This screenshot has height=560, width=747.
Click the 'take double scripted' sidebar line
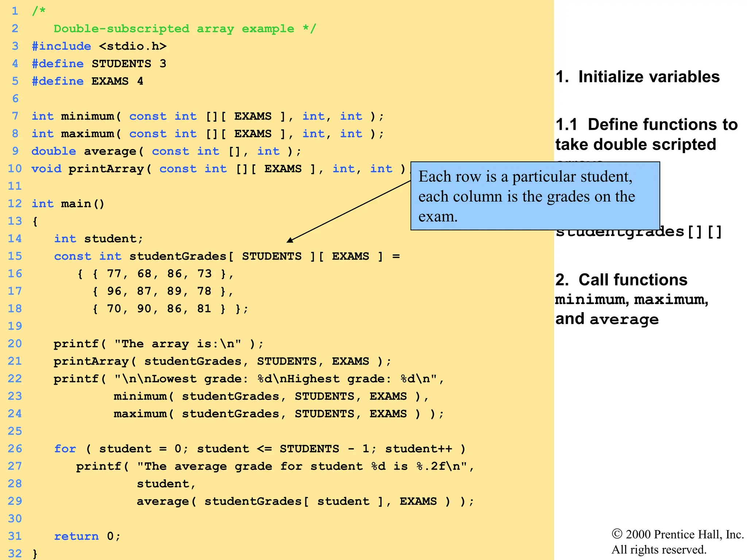[x=636, y=144]
